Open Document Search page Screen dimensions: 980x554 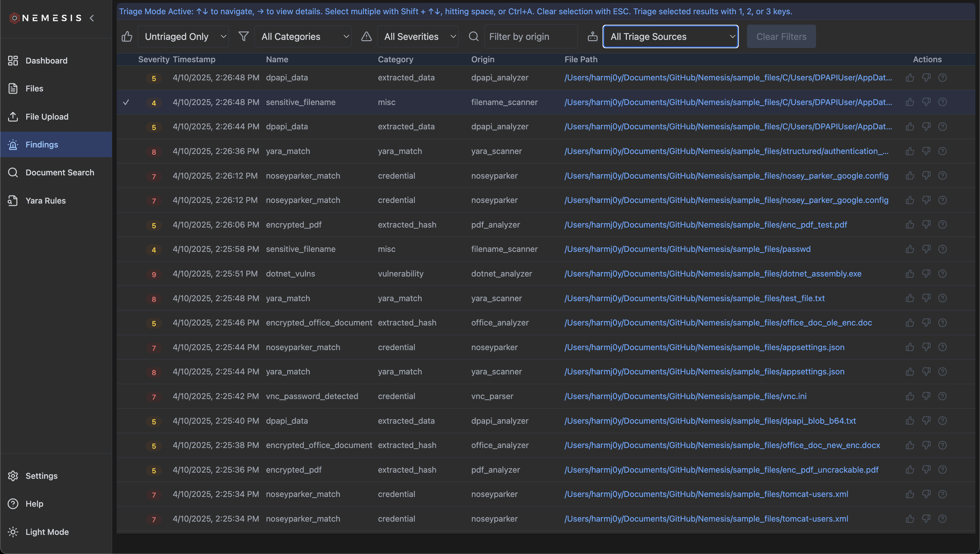[59, 172]
